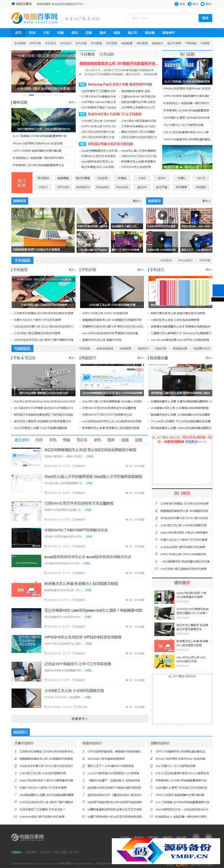Viewport: 224px width, 868px height.
Task: Play the Lumia 950XL video thumbnail
Action: coord(196,216)
